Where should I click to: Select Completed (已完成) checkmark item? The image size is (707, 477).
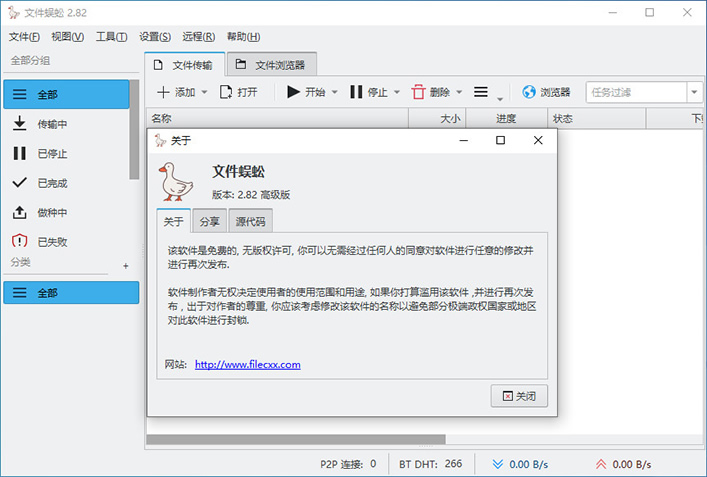66,183
